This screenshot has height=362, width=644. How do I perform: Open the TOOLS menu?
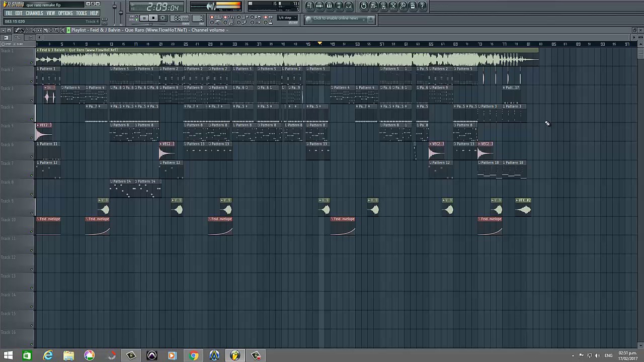tap(82, 13)
